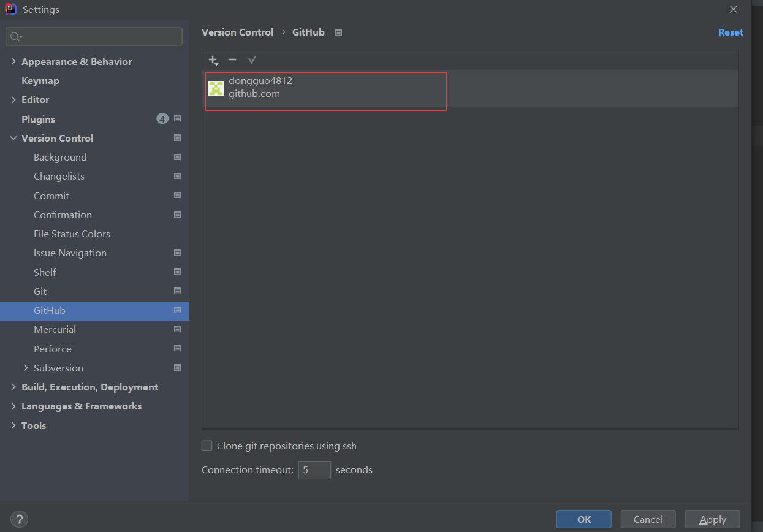This screenshot has width=763, height=532.
Task: Click the project icon on Git row
Action: (x=178, y=291)
